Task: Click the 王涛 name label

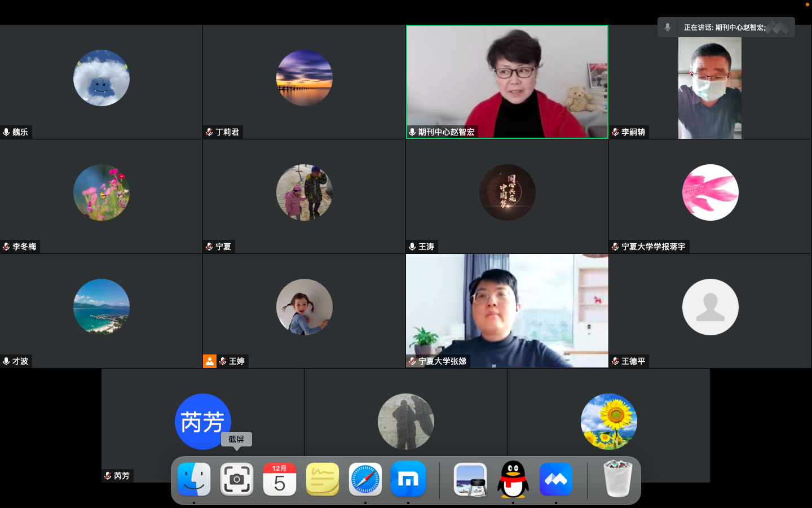Action: pyautogui.click(x=426, y=247)
